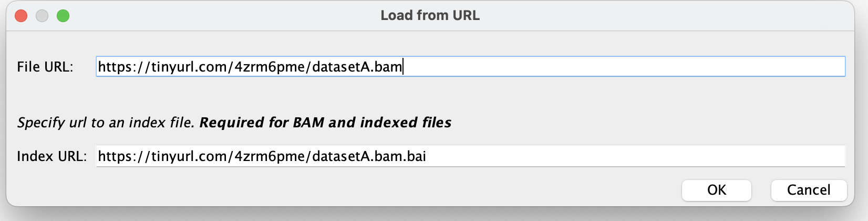Click the "File URL:" label

tap(45, 67)
